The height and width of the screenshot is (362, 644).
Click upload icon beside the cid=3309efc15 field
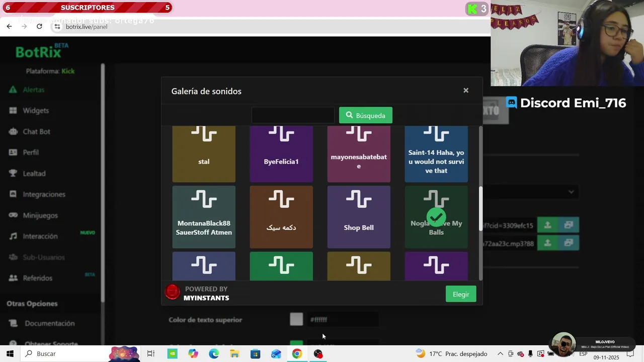[547, 225]
